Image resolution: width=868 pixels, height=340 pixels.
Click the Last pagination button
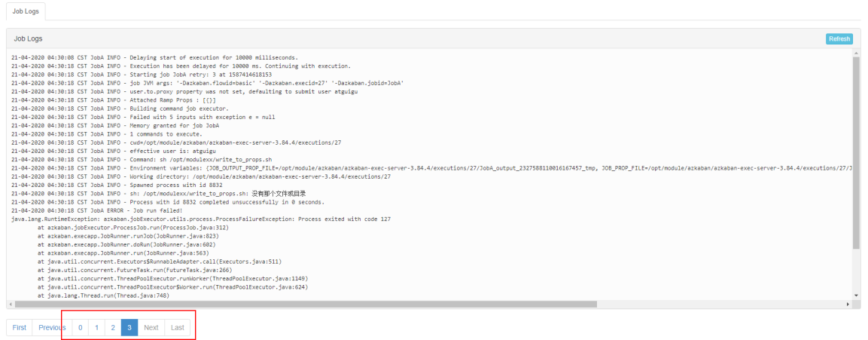178,328
